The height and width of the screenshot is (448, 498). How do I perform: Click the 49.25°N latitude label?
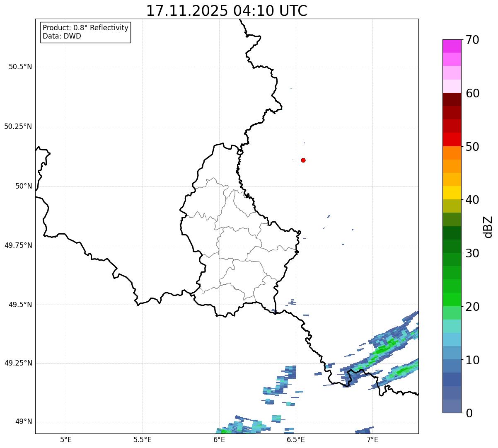coord(18,363)
